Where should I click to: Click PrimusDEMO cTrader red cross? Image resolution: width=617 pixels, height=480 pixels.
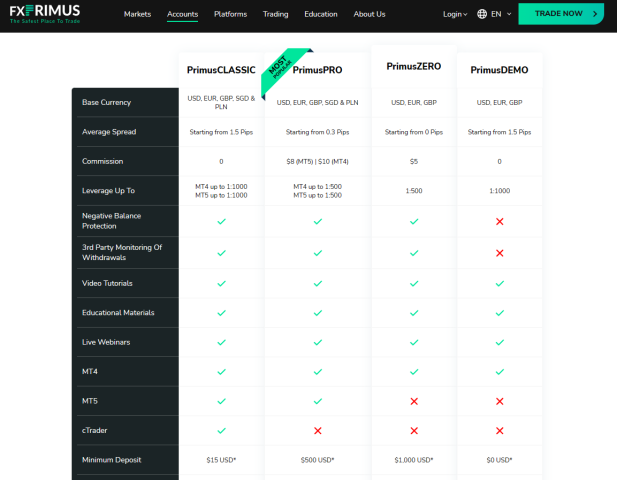coord(500,431)
